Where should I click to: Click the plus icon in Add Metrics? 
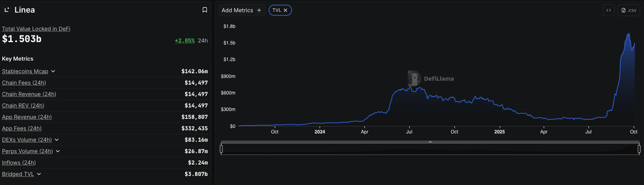coord(259,10)
